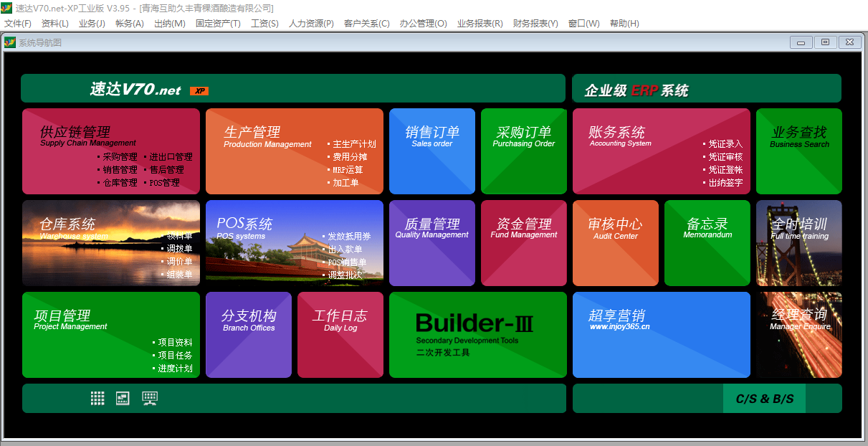The image size is (868, 446).
Task: Open the 资金管理 Fund Management tile
Action: pyautogui.click(x=524, y=243)
